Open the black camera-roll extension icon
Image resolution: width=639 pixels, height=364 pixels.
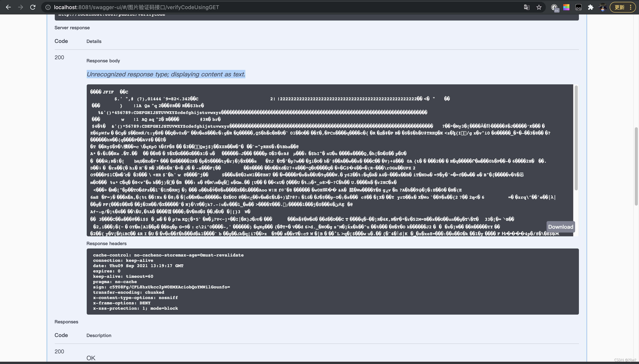point(579,7)
